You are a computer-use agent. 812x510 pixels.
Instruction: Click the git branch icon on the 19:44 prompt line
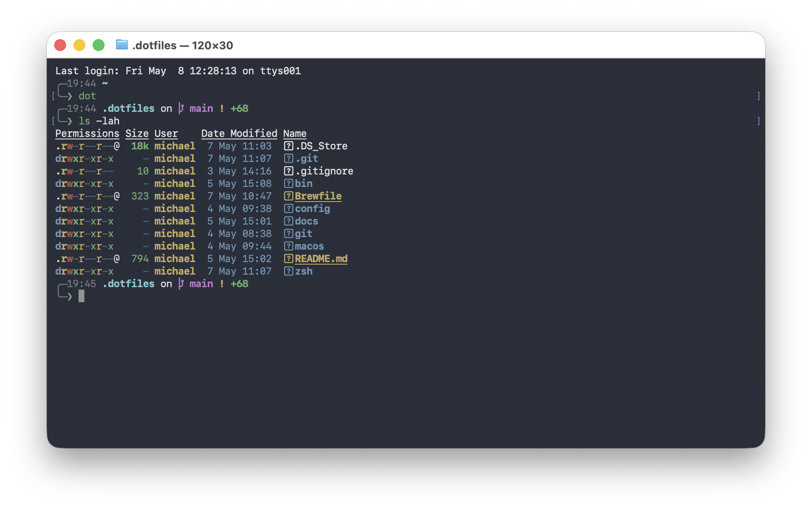tap(181, 109)
